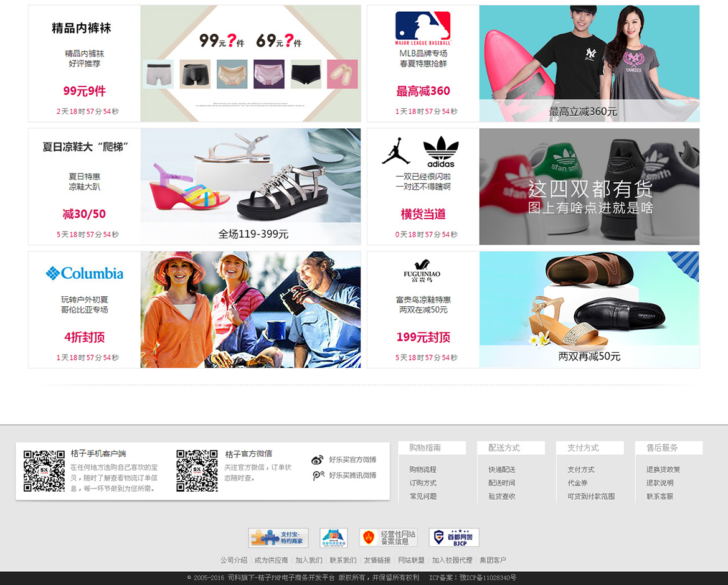Open the 首都网警 BJCP badge
This screenshot has width=728, height=585.
tap(454, 538)
